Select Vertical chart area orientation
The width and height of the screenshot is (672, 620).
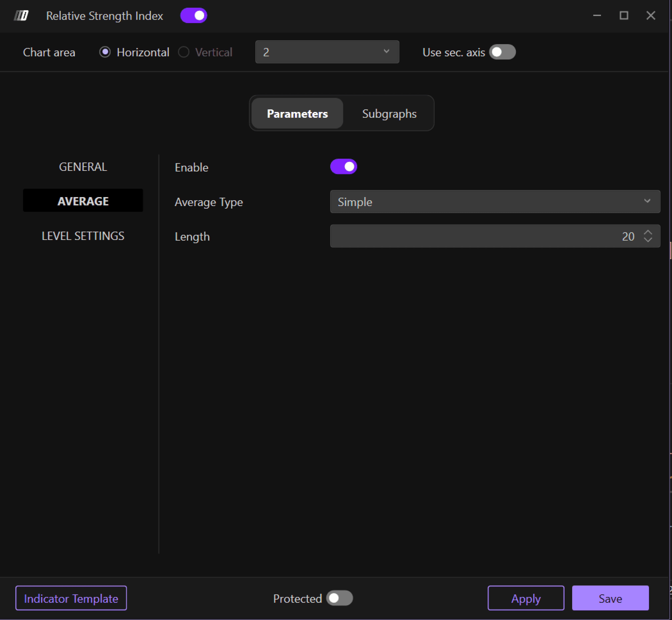[x=184, y=52]
